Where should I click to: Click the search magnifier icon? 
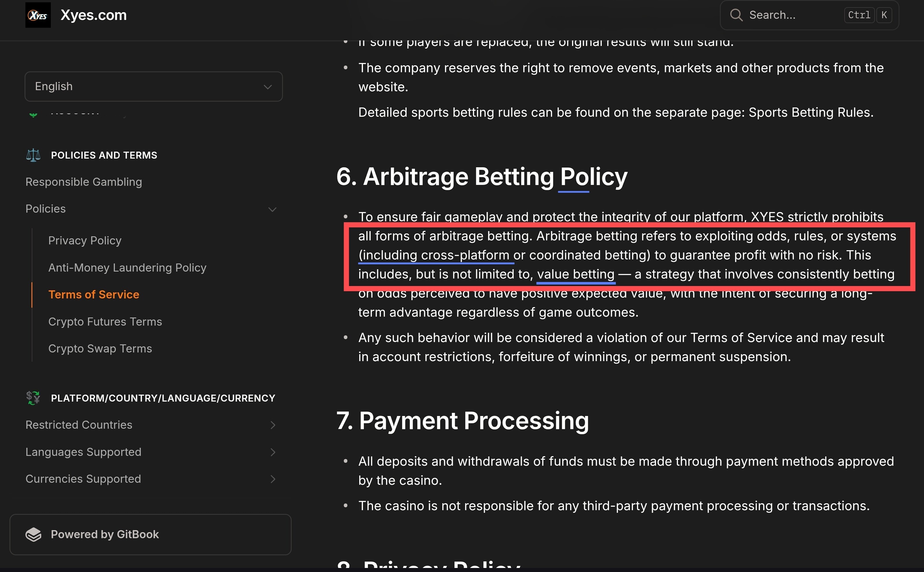click(736, 15)
